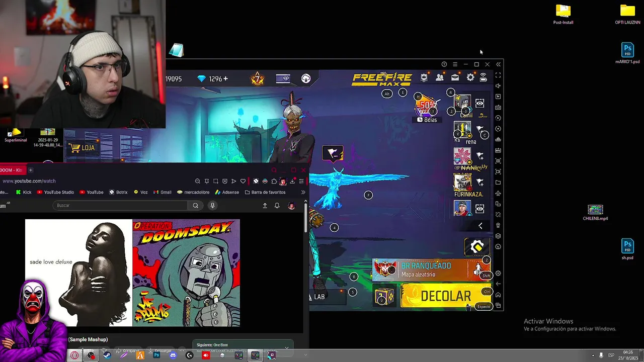
Task: Open the YouTube Studio bookmark
Action: (55, 192)
